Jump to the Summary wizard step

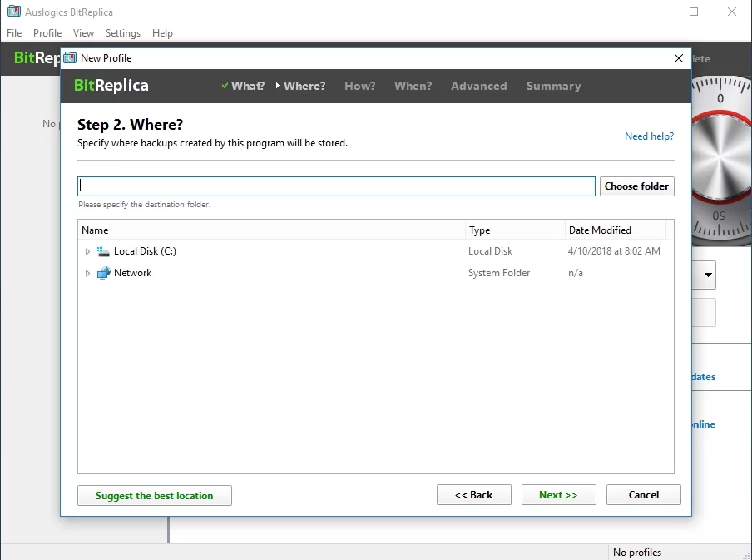(x=553, y=86)
